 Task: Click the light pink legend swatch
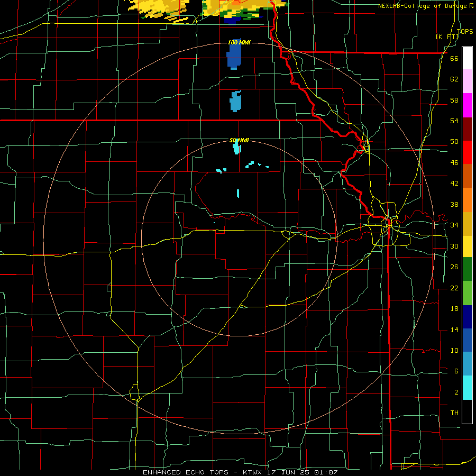pos(467,81)
